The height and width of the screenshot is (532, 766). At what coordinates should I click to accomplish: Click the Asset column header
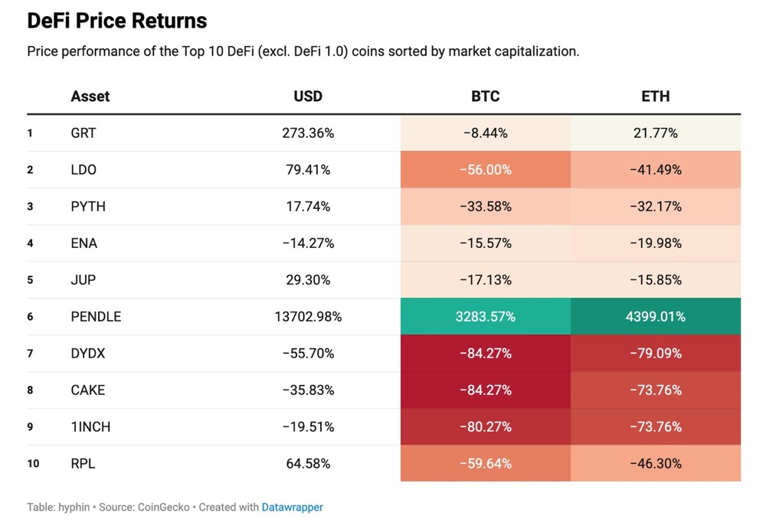[x=90, y=96]
